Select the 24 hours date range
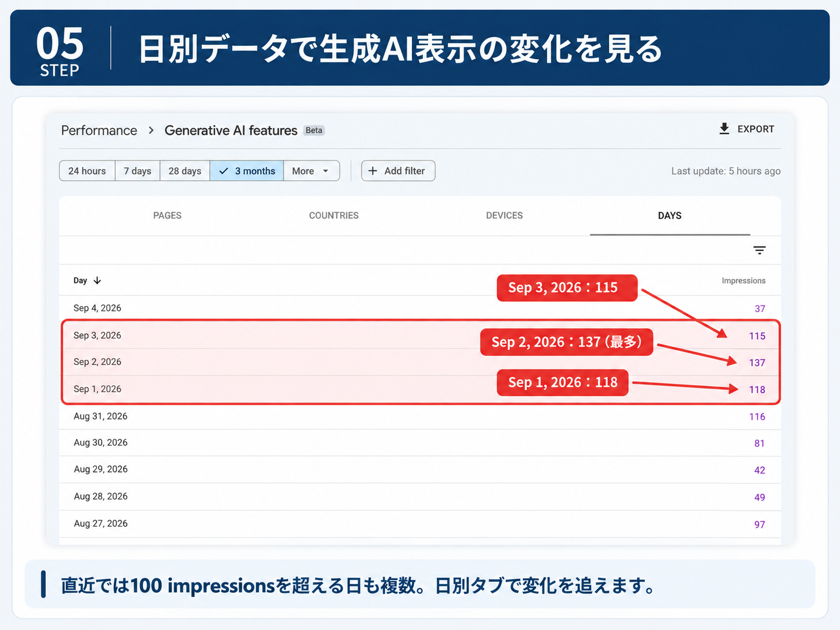The image size is (840, 630). click(87, 171)
